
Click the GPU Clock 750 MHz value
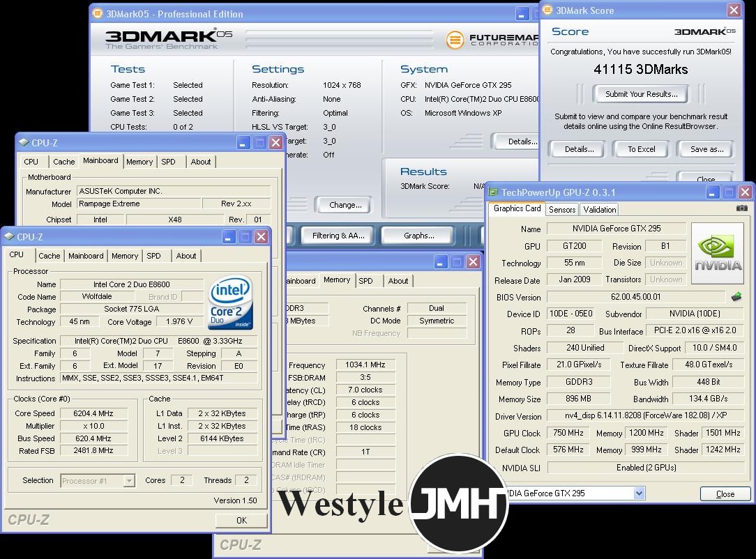[568, 433]
